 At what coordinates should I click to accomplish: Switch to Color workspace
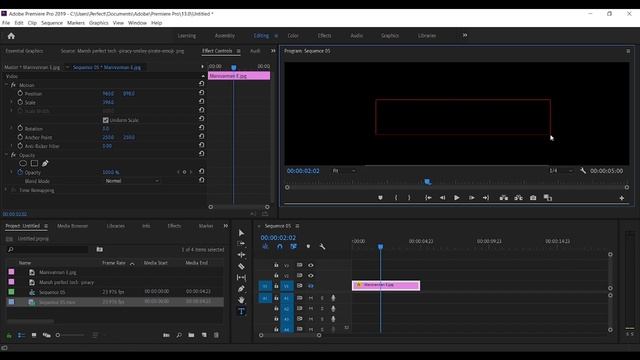[293, 36]
